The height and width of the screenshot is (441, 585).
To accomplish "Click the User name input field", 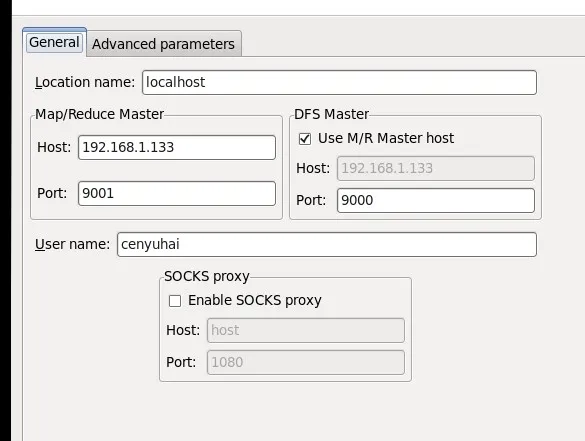I will 327,244.
